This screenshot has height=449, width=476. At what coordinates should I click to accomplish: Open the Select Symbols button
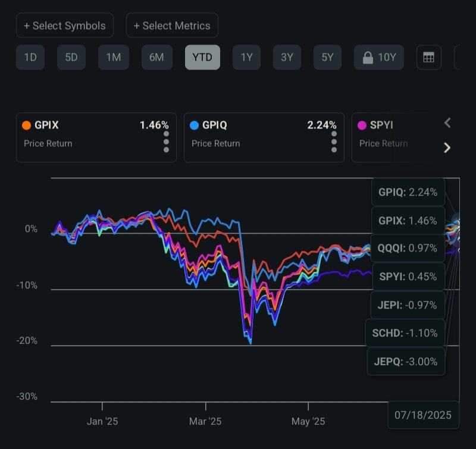point(65,26)
